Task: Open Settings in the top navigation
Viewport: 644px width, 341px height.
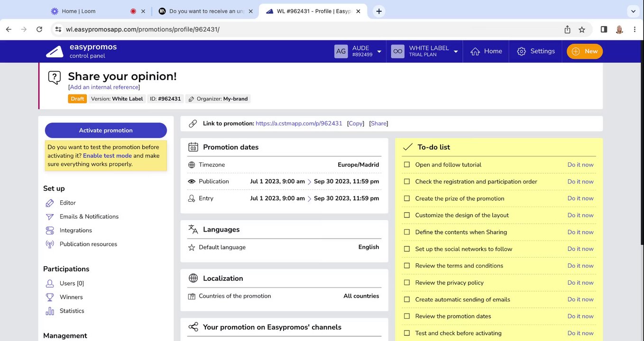Action: (536, 51)
